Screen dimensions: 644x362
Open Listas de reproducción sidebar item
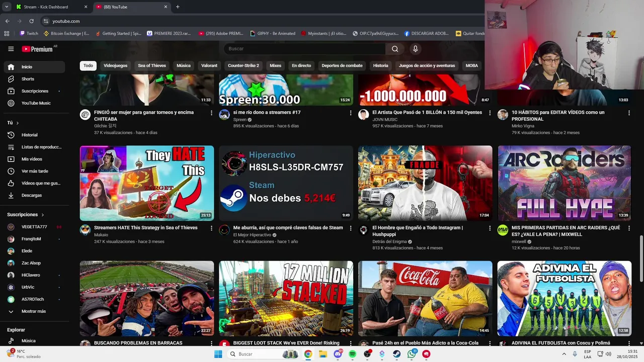click(34, 147)
